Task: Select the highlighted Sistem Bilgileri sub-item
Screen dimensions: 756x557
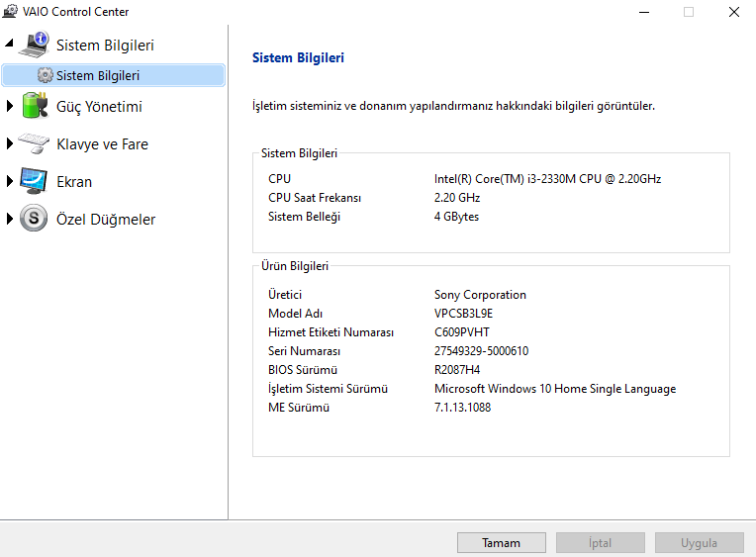Action: point(114,75)
